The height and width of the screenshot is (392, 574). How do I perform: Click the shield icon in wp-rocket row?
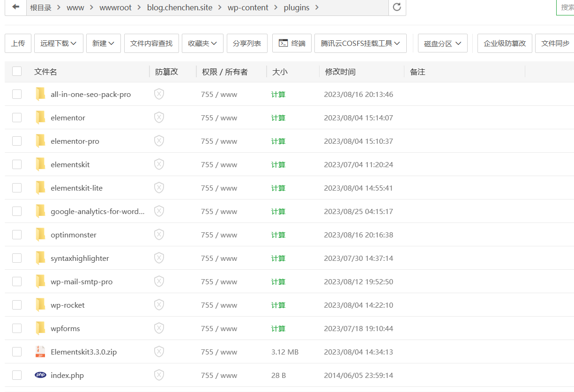click(x=159, y=305)
